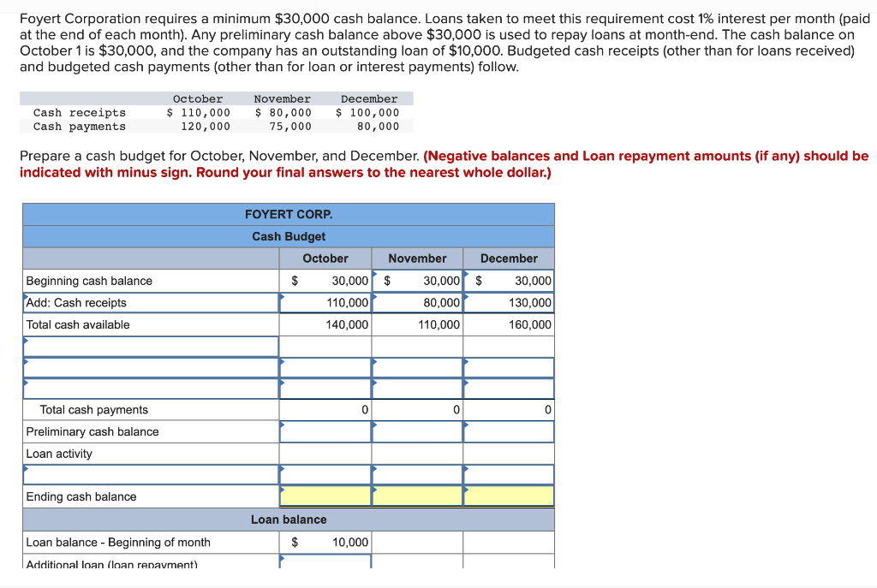Image resolution: width=877 pixels, height=588 pixels.
Task: Click November cash payments 75,000 in data table
Action: point(290,127)
